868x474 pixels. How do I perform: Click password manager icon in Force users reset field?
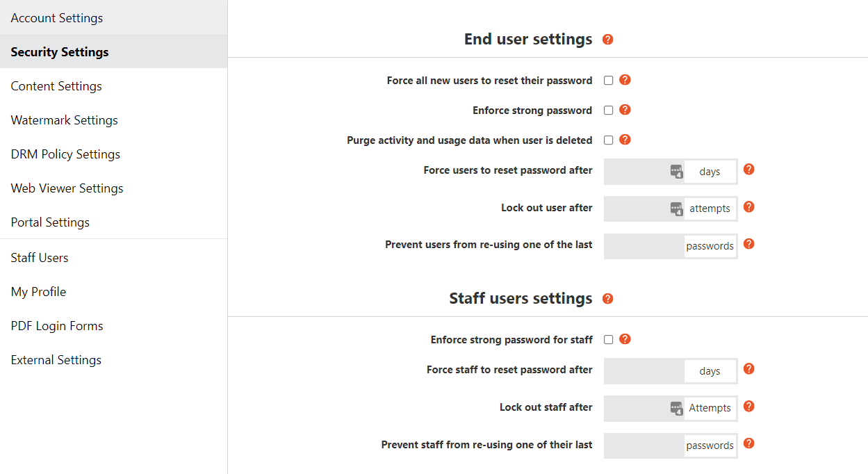(676, 172)
